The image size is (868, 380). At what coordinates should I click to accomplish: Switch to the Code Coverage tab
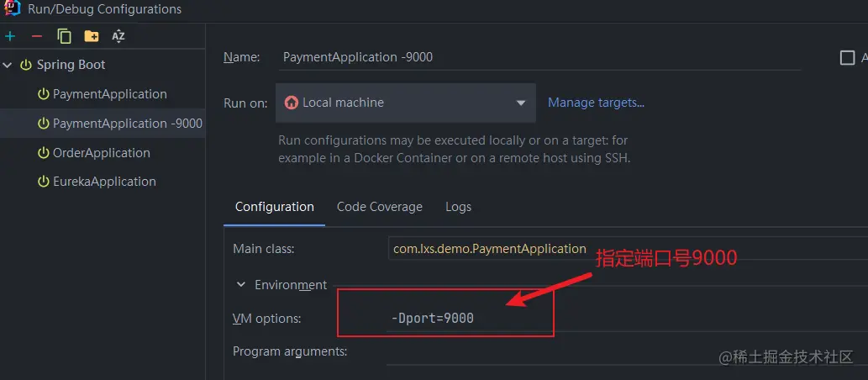(x=380, y=207)
